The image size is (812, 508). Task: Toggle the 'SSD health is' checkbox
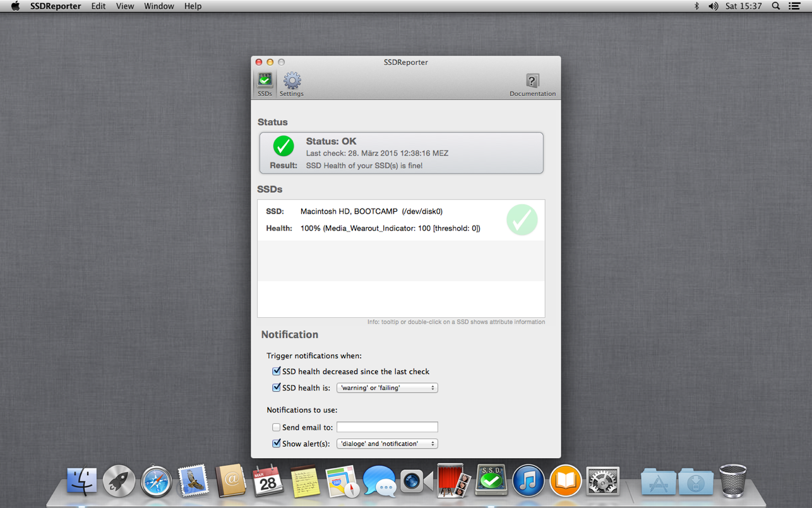[x=276, y=388]
